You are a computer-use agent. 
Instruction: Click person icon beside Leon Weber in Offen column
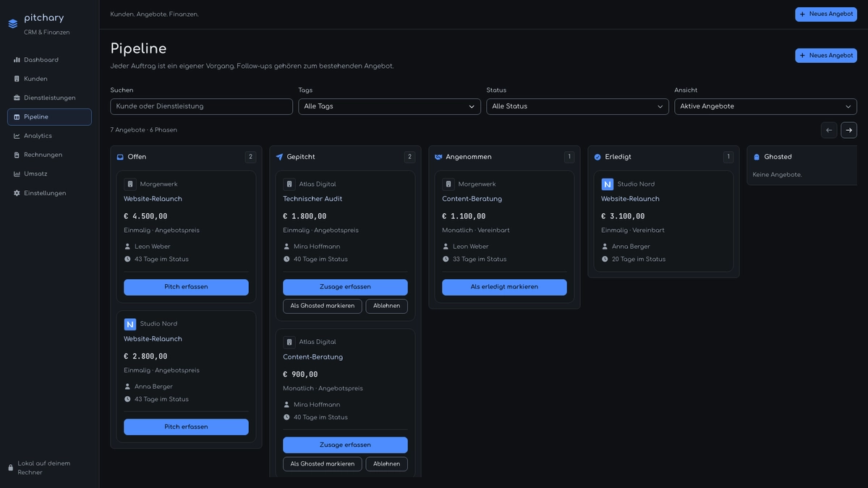(x=127, y=247)
